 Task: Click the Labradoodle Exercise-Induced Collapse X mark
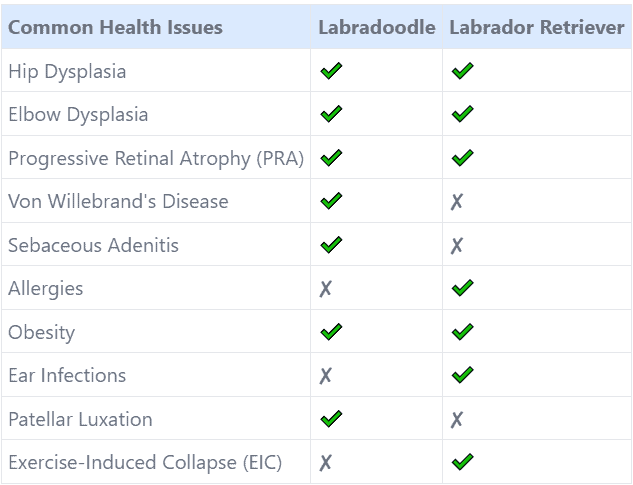(x=325, y=463)
